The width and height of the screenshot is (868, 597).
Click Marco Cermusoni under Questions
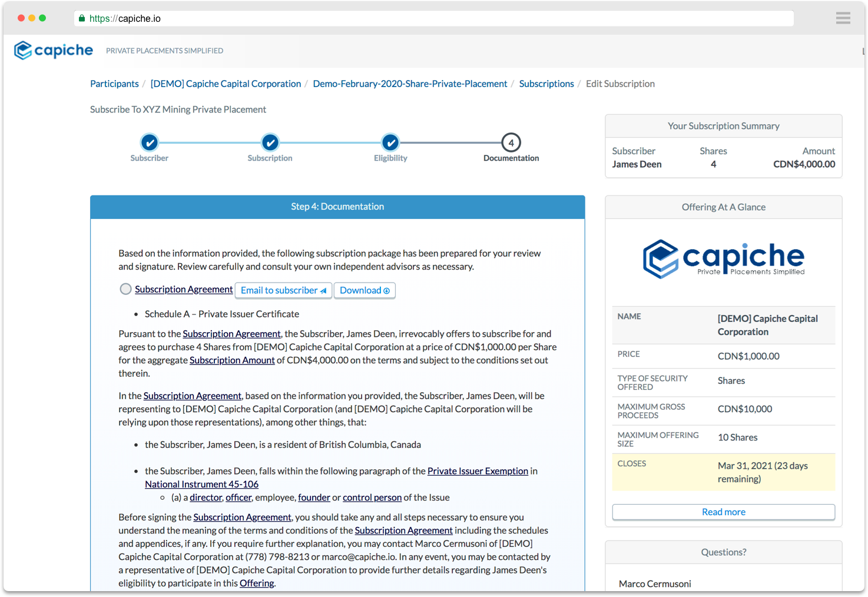click(x=655, y=584)
